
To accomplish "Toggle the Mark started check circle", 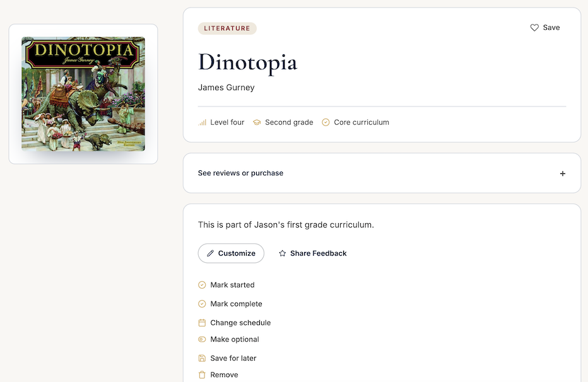I will point(202,285).
